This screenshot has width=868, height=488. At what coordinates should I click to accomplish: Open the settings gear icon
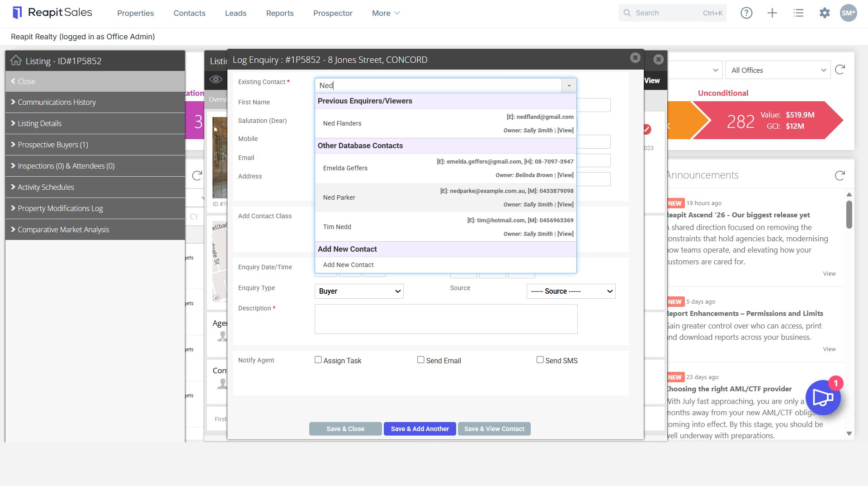point(825,13)
